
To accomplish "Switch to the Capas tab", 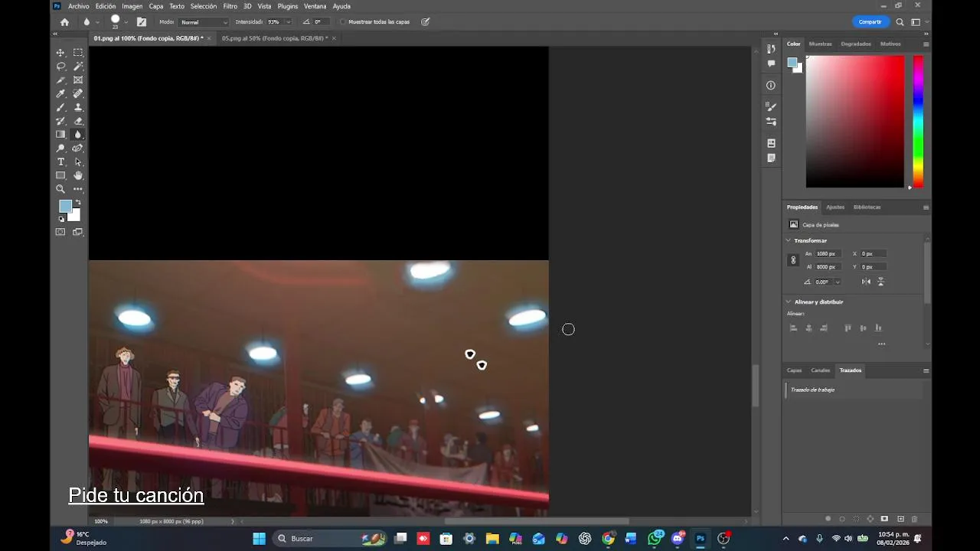I will point(794,370).
